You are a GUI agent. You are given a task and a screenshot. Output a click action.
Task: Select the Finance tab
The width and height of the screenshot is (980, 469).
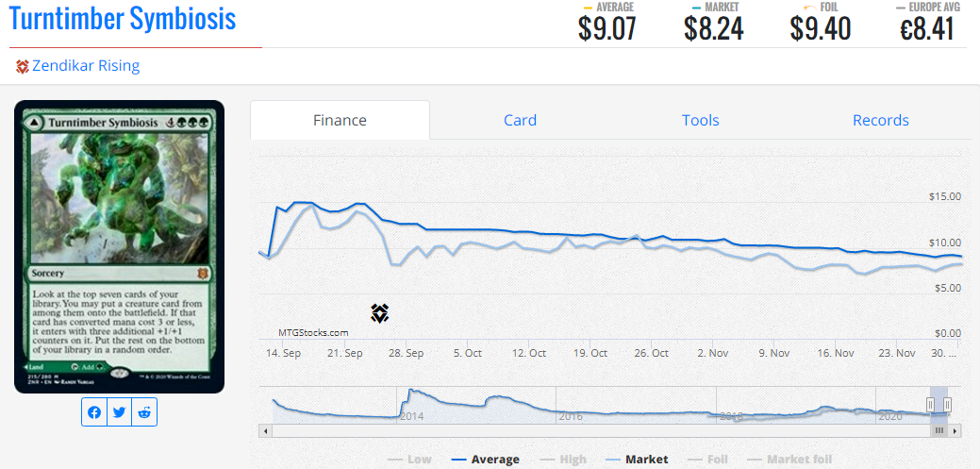340,120
